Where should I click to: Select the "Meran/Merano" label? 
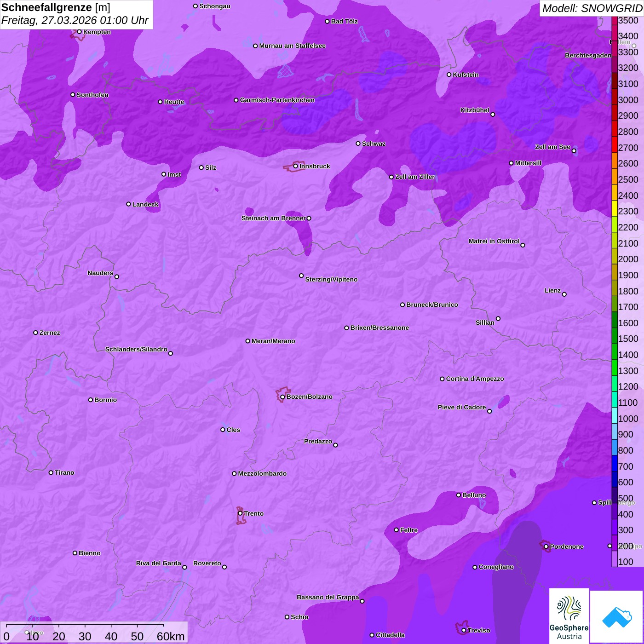coord(273,341)
